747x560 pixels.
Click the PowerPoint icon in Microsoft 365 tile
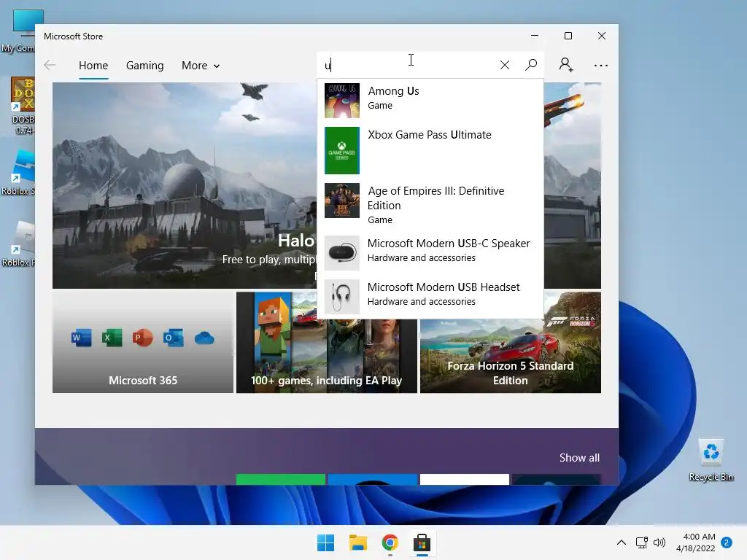point(142,338)
